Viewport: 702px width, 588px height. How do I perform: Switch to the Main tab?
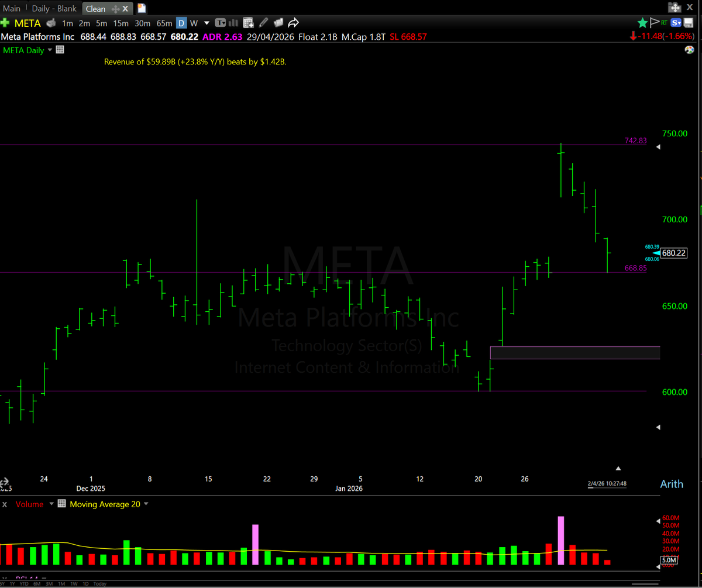click(12, 9)
